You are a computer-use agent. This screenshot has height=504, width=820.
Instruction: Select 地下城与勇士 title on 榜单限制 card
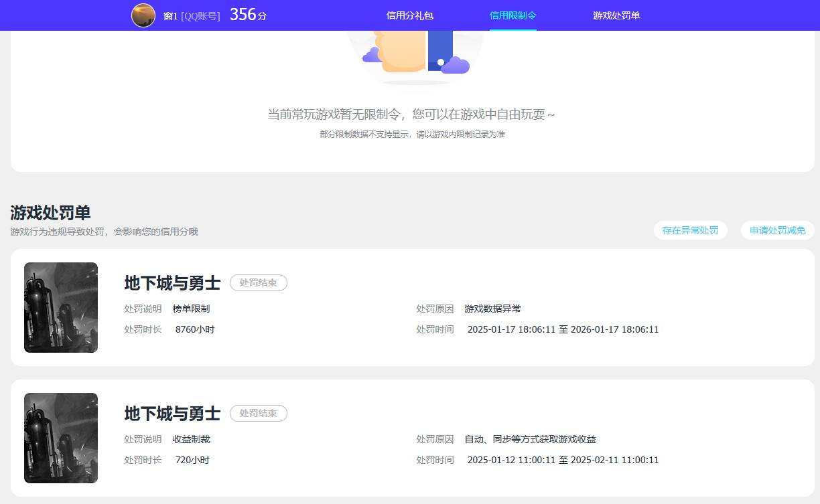[x=172, y=283]
